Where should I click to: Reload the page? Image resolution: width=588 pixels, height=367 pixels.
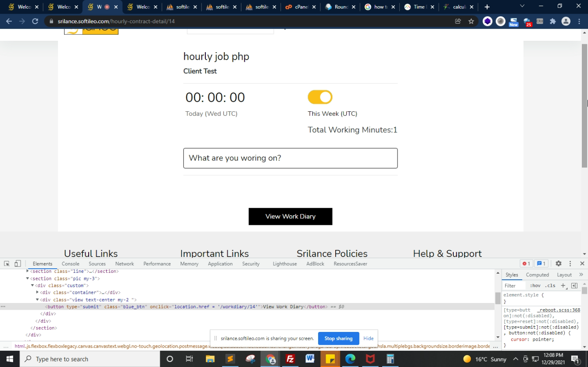pos(35,21)
